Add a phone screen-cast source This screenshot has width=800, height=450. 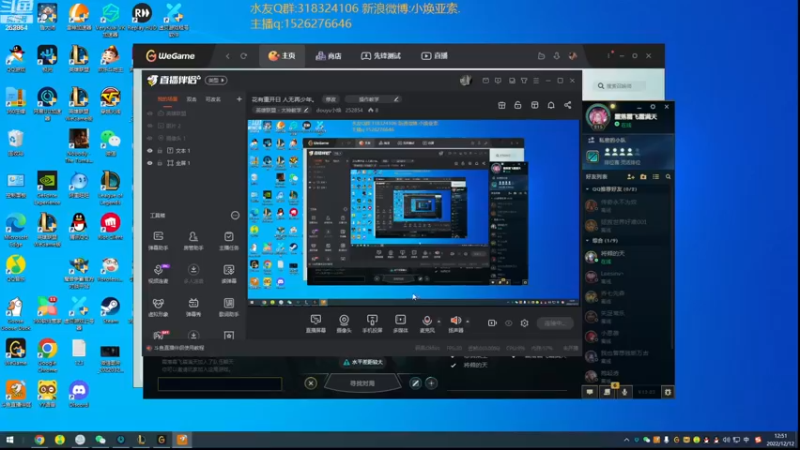(x=372, y=323)
